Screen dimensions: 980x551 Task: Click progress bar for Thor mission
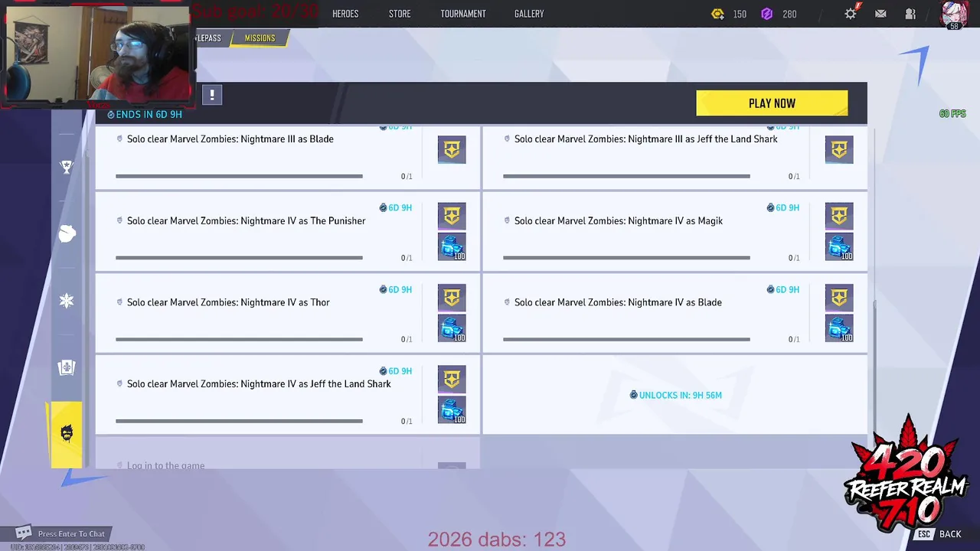click(239, 339)
